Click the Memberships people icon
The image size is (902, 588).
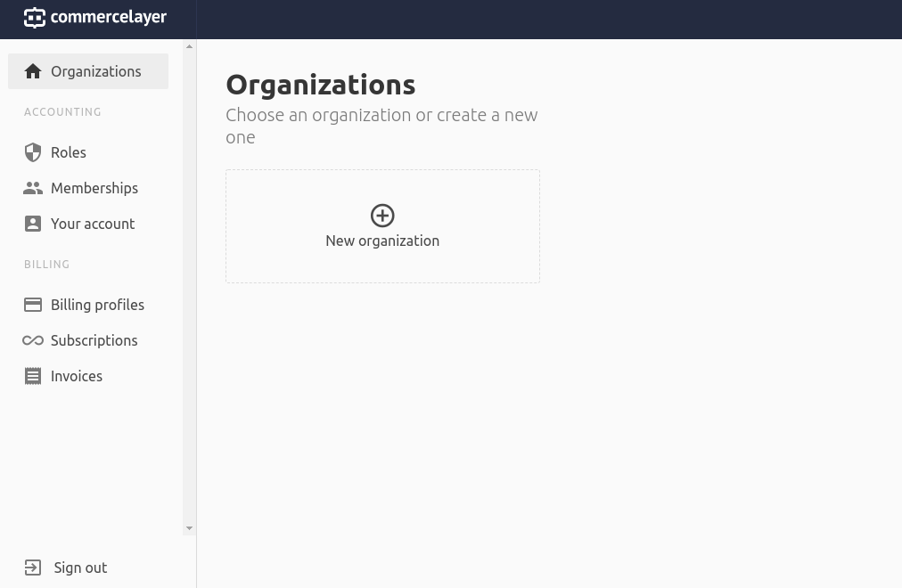tap(33, 188)
